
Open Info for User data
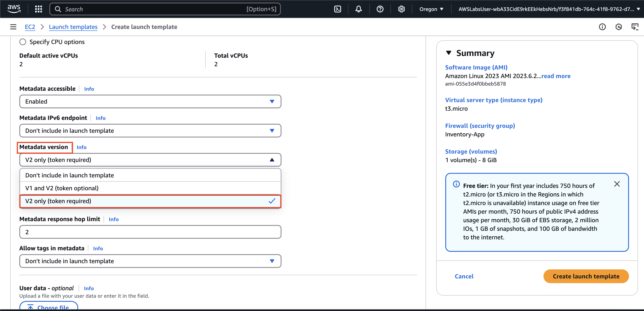point(89,288)
